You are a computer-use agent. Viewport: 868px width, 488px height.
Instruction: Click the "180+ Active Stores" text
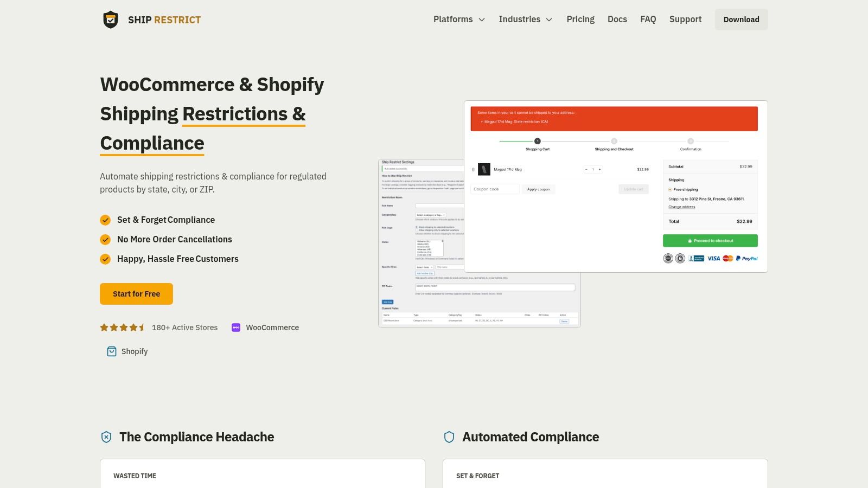tap(185, 328)
